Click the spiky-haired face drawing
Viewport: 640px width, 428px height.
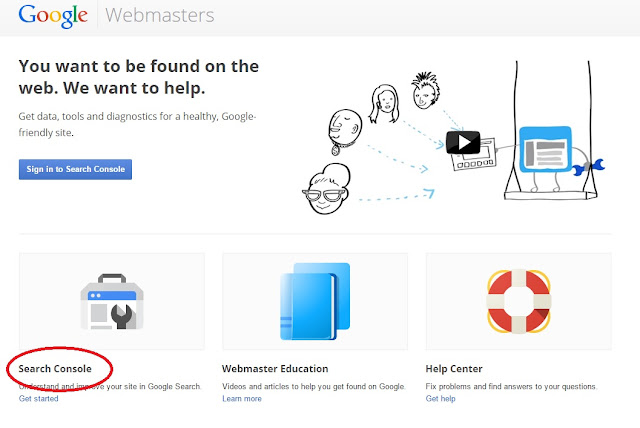pyautogui.click(x=425, y=91)
